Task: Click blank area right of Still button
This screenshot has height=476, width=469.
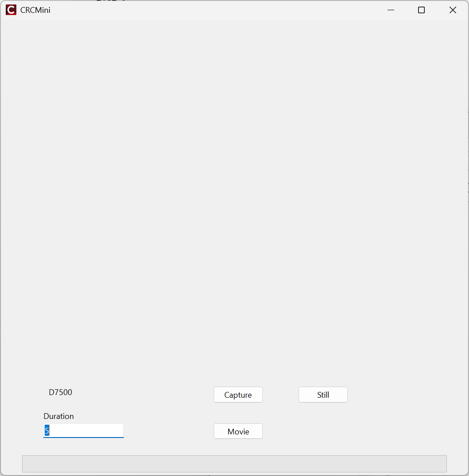Action: pyautogui.click(x=398, y=395)
